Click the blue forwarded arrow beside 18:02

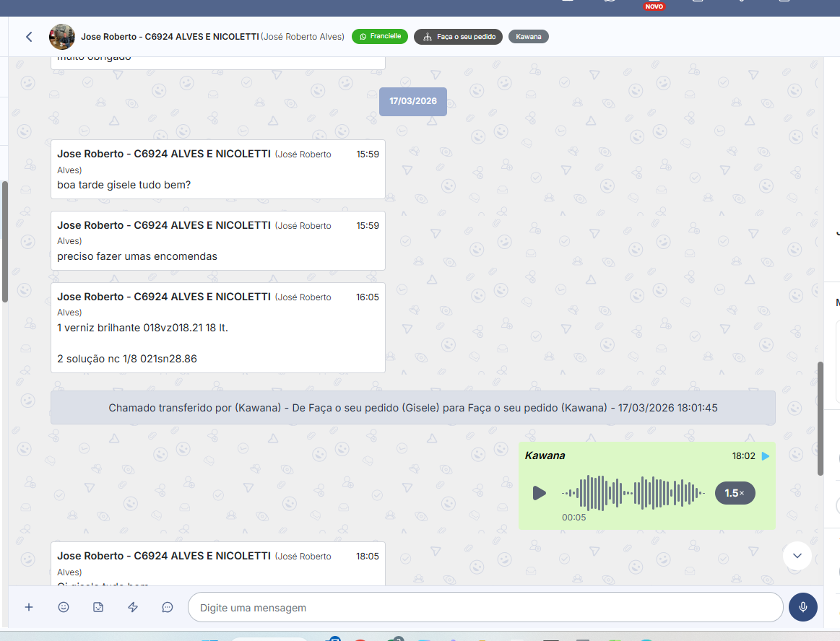click(766, 456)
